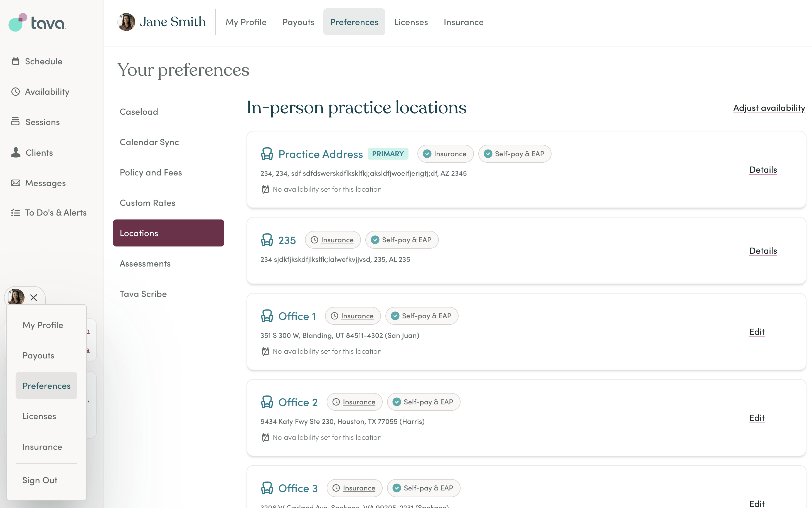Click the armchair icon next to Office 1
This screenshot has width=812, height=508.
tap(267, 316)
